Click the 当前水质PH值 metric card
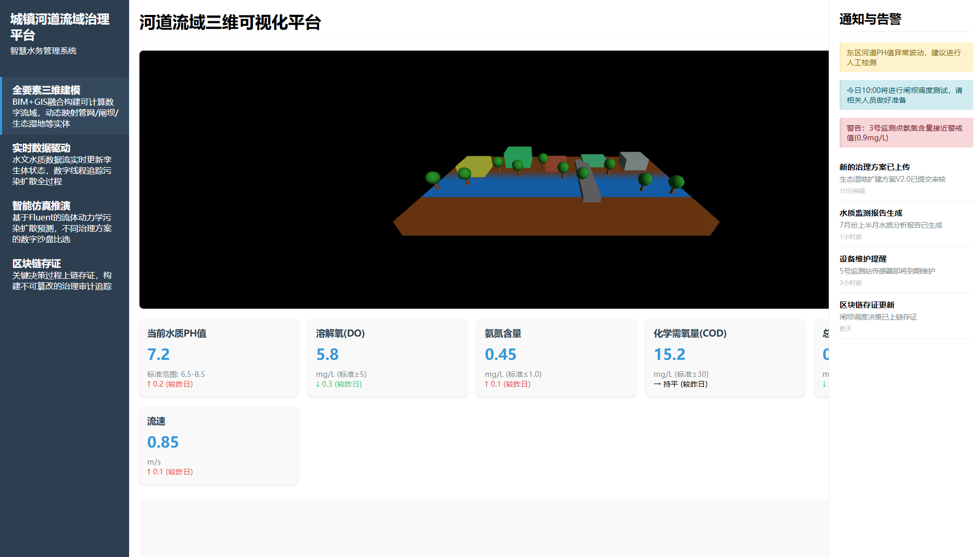Image resolution: width=980 pixels, height=557 pixels. pyautogui.click(x=218, y=358)
